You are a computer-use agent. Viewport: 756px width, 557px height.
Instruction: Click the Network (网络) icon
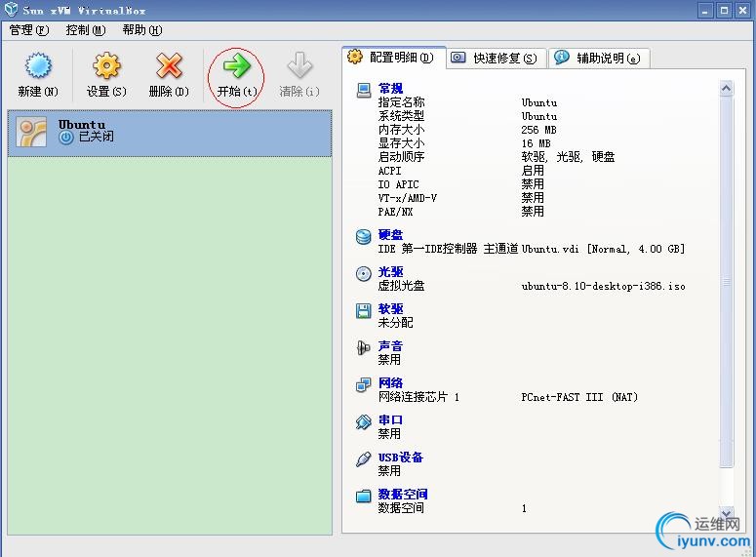[x=364, y=385]
